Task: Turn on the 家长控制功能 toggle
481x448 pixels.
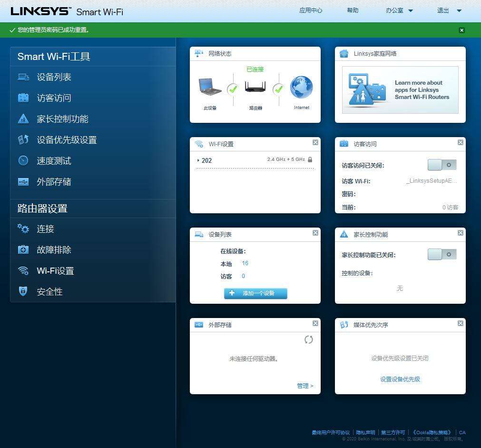Action: pyautogui.click(x=442, y=254)
